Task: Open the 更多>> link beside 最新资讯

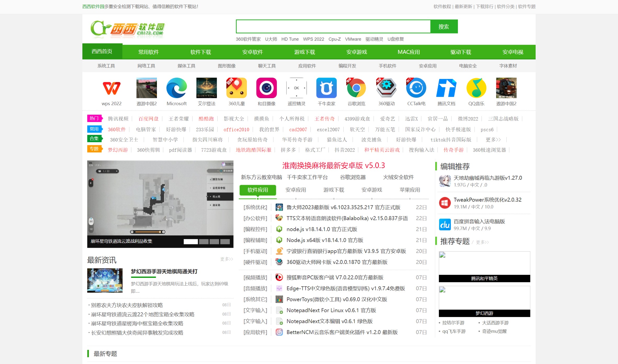Action: click(226, 259)
